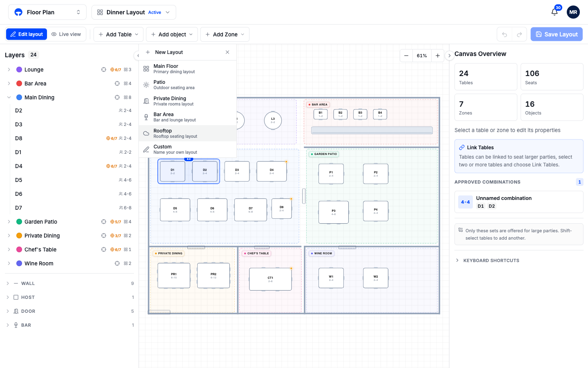The width and height of the screenshot is (588, 368).
Task: Click the Bar Area wine glass icon
Action: pyautogui.click(x=146, y=117)
